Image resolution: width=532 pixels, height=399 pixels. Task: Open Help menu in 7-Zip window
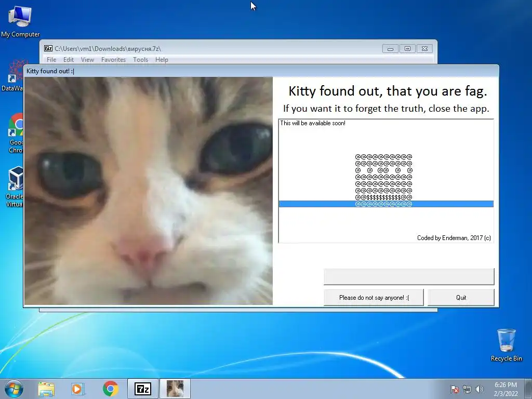coord(162,60)
